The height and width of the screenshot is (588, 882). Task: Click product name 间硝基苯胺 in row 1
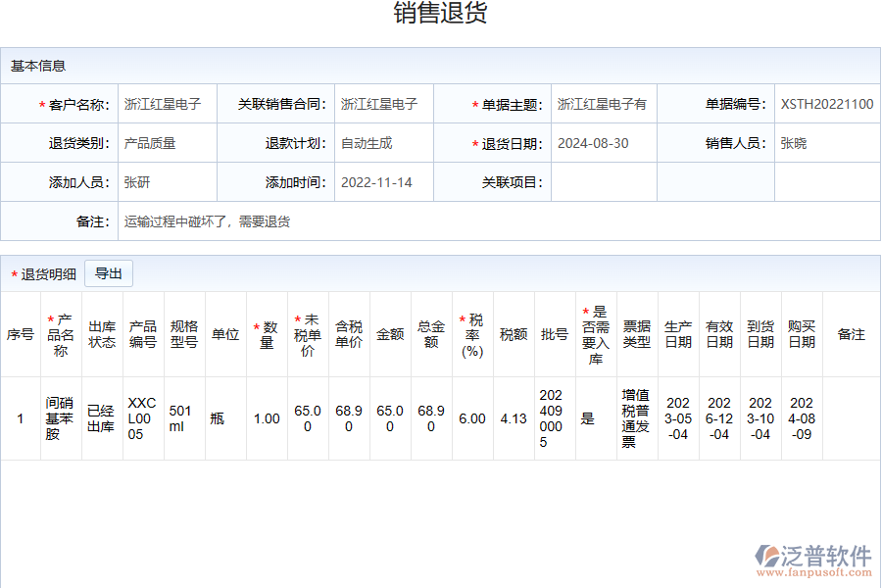coord(61,418)
